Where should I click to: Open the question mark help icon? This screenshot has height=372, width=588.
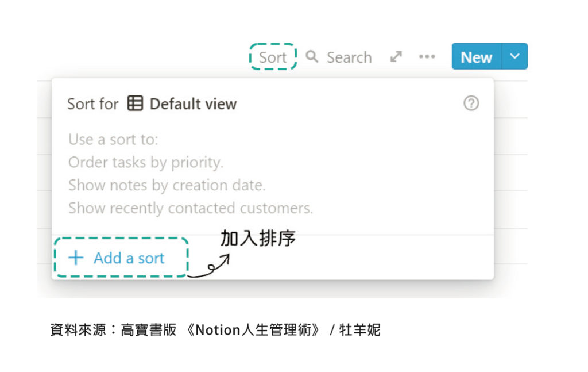[471, 103]
